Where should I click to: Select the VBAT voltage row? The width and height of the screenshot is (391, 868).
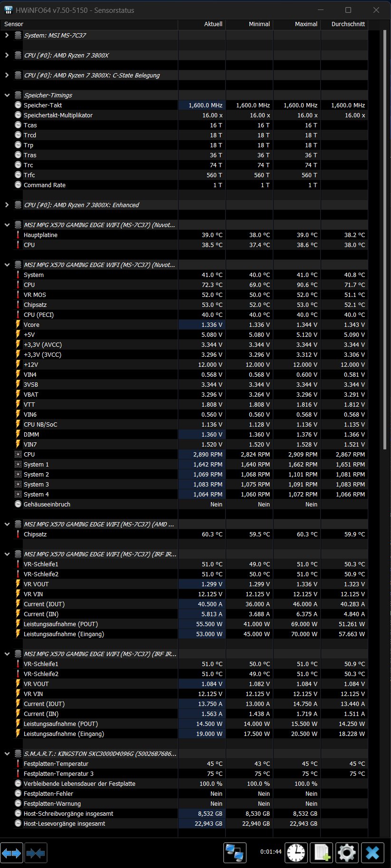pyautogui.click(x=184, y=394)
